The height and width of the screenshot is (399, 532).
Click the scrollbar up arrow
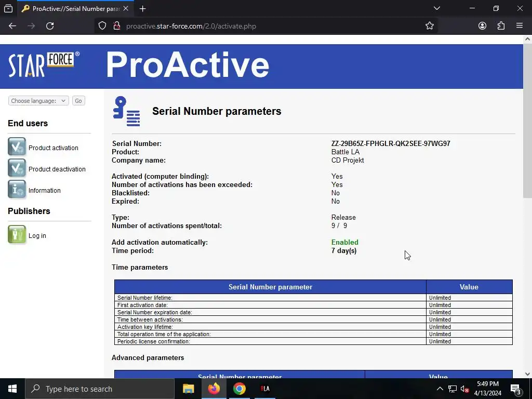click(527, 39)
